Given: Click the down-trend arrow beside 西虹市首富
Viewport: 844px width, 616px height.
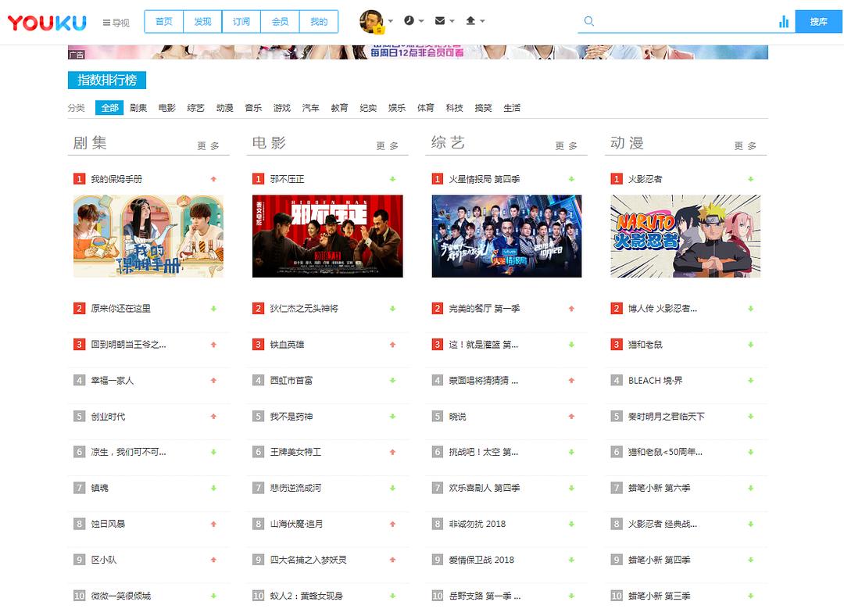Looking at the screenshot, I should 392,381.
